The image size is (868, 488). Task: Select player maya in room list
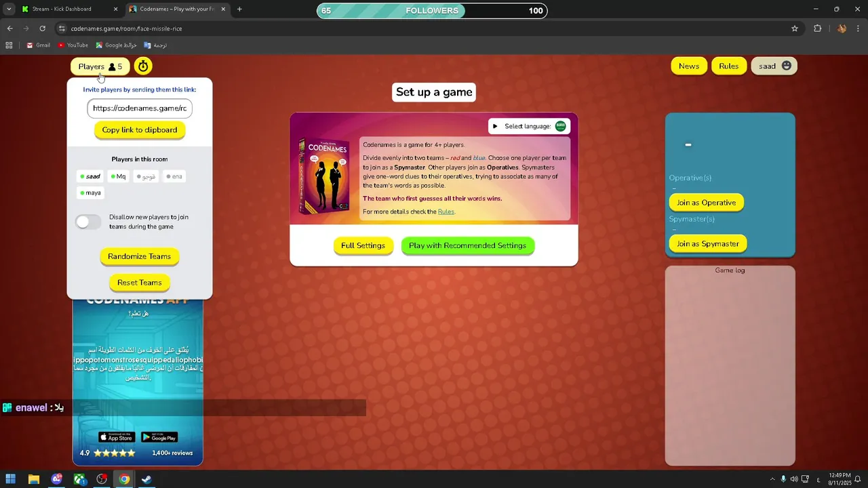click(x=90, y=192)
